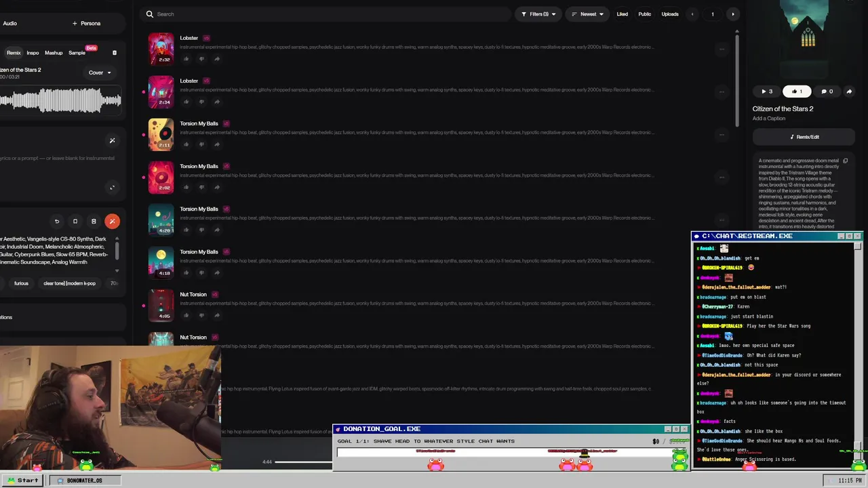Click the save/bookmark icon in styles toolbar
Viewport: 868px width, 488px height.
click(75, 221)
